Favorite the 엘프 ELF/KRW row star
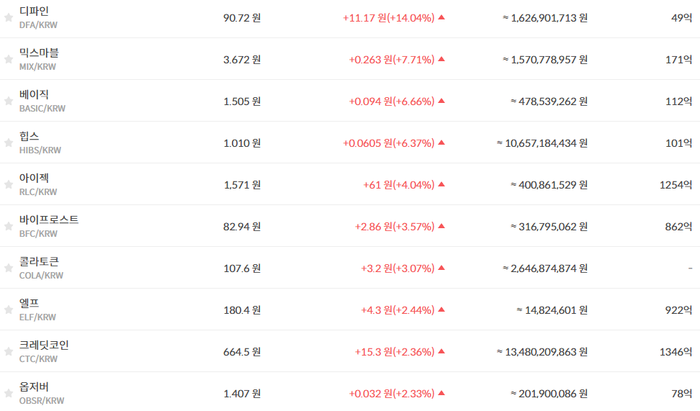This screenshot has height=411, width=700. (x=8, y=310)
